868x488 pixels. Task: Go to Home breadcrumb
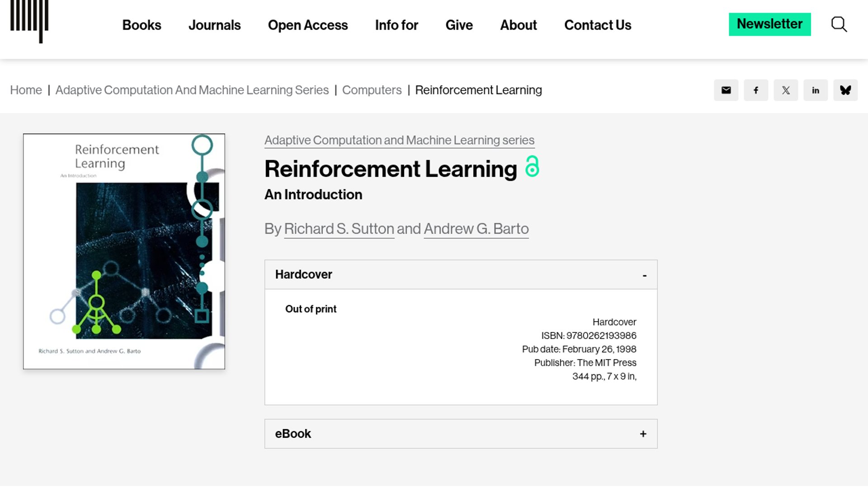click(x=26, y=90)
